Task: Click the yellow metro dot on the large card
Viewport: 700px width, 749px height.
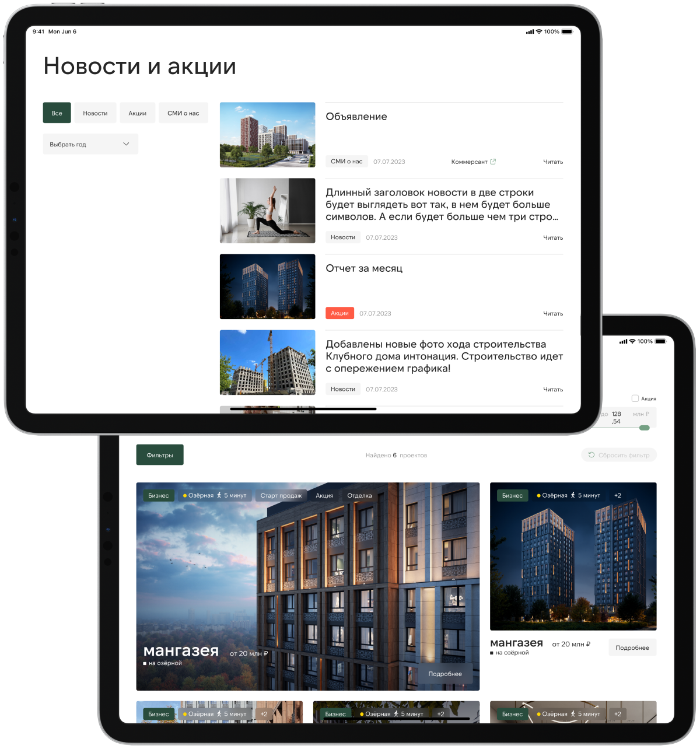Action: [185, 496]
